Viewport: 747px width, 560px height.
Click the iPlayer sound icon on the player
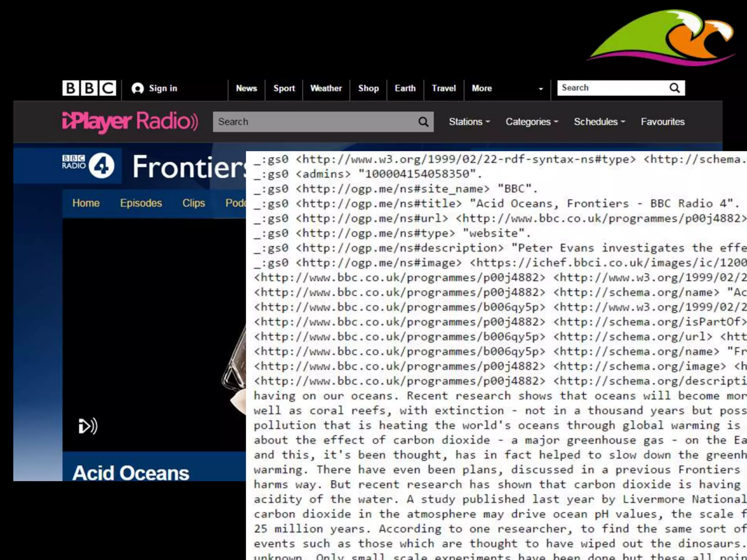pyautogui.click(x=88, y=426)
